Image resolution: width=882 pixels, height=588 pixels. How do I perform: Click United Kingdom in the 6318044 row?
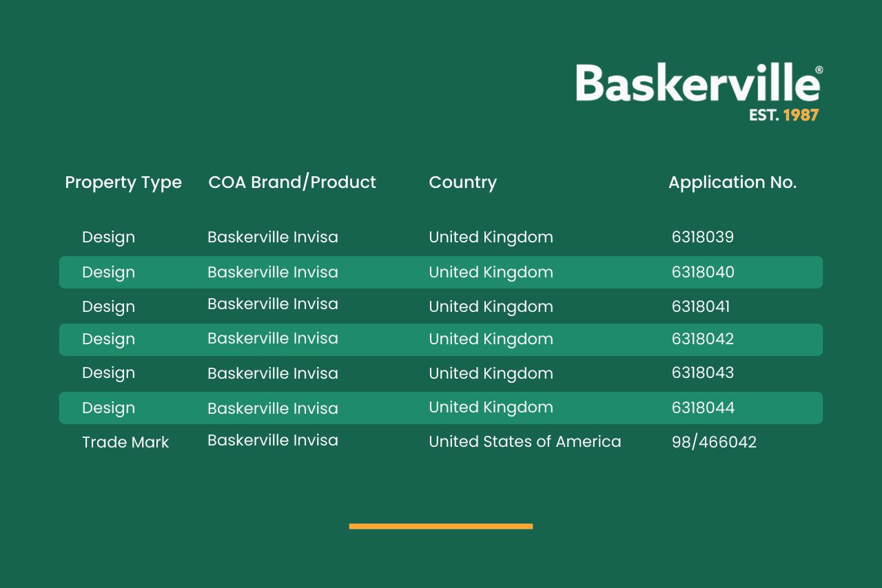[491, 408]
